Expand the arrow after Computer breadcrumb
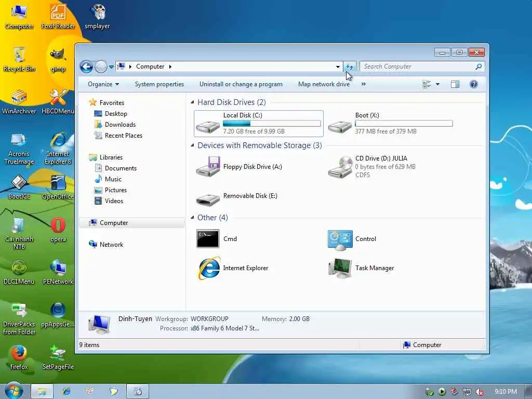 170,66
